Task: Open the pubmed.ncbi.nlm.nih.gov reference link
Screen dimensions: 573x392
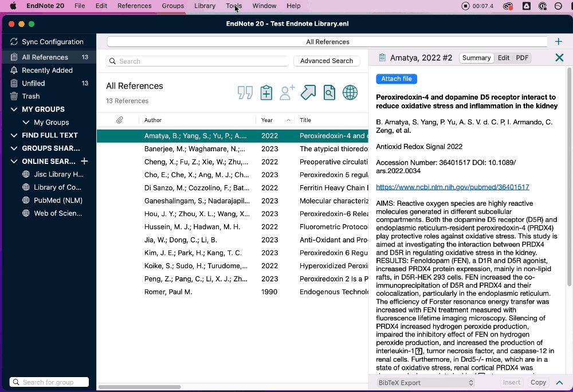Action: [x=453, y=186]
